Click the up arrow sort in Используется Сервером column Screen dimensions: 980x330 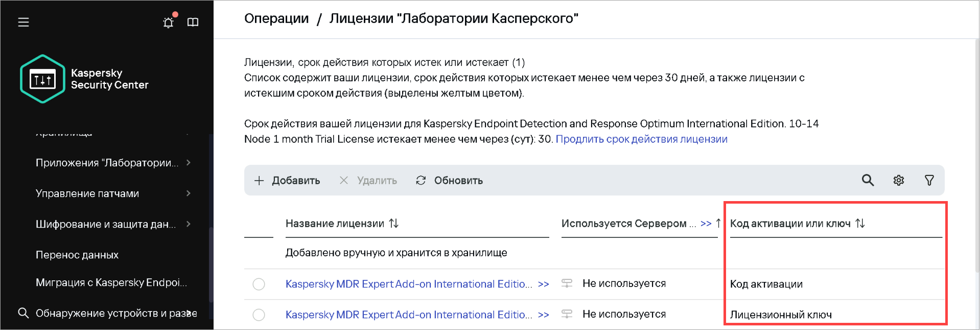pos(718,223)
